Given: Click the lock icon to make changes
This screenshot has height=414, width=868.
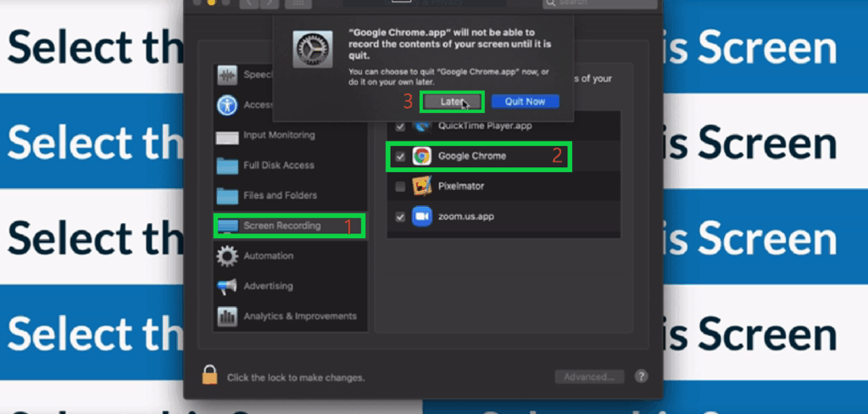Looking at the screenshot, I should click(209, 375).
